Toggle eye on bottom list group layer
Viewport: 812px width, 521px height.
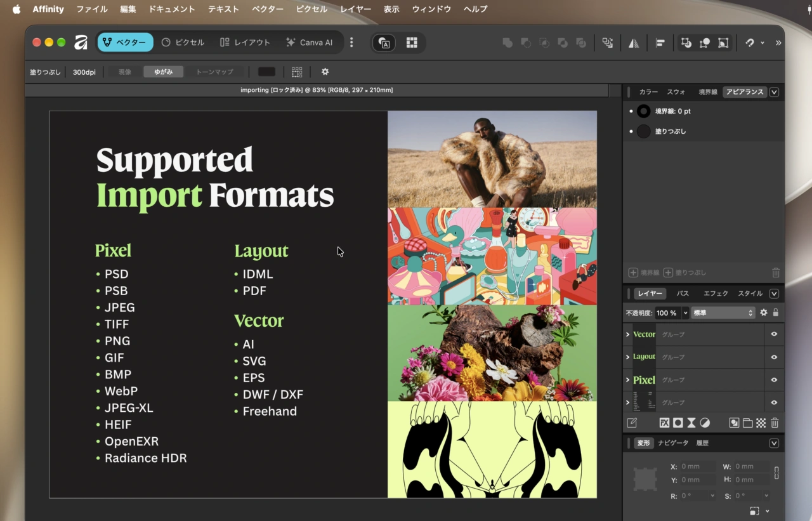pyautogui.click(x=774, y=402)
